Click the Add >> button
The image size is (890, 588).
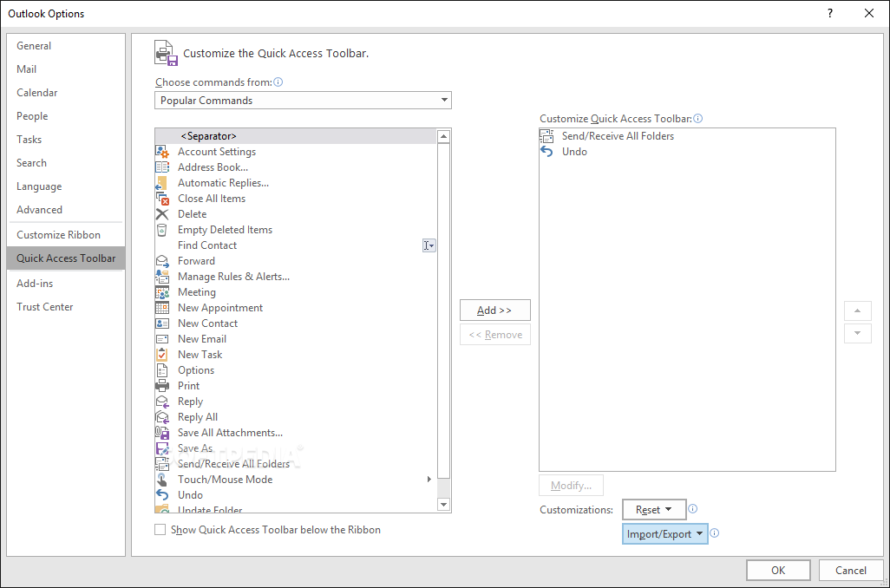tap(495, 310)
